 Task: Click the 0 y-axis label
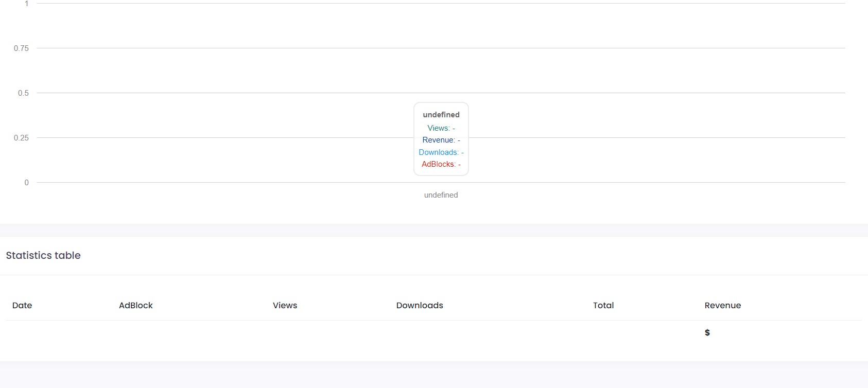pos(27,183)
